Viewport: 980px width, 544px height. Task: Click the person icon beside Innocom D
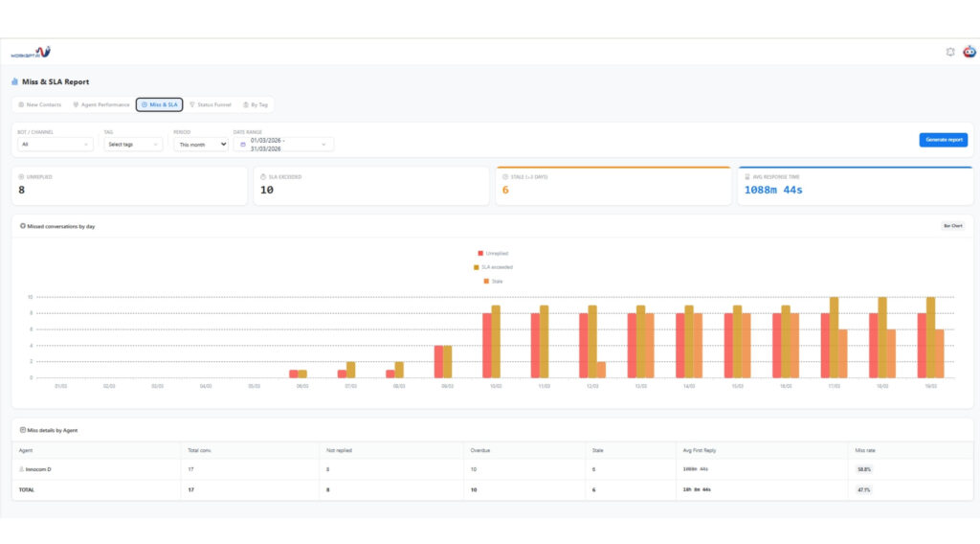click(22, 469)
